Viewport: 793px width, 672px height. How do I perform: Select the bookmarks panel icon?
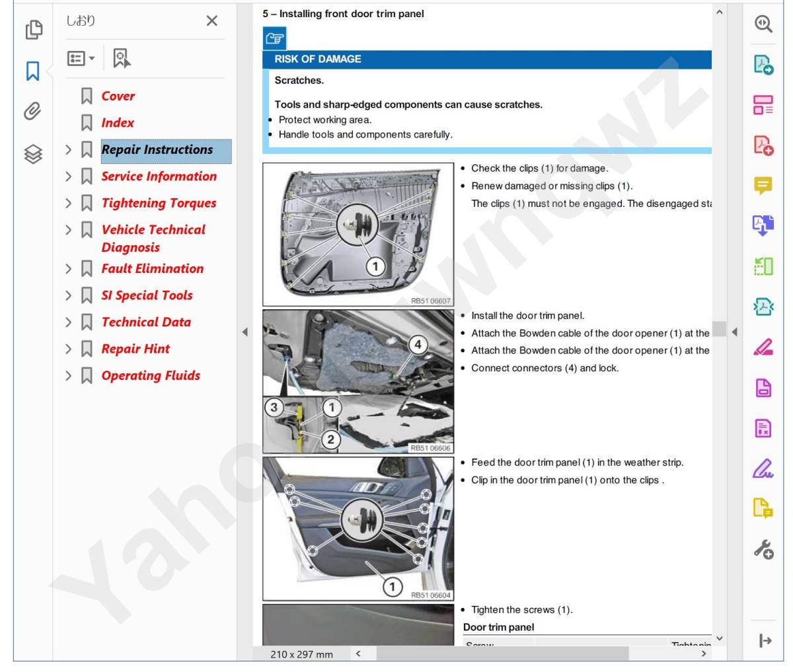point(32,71)
